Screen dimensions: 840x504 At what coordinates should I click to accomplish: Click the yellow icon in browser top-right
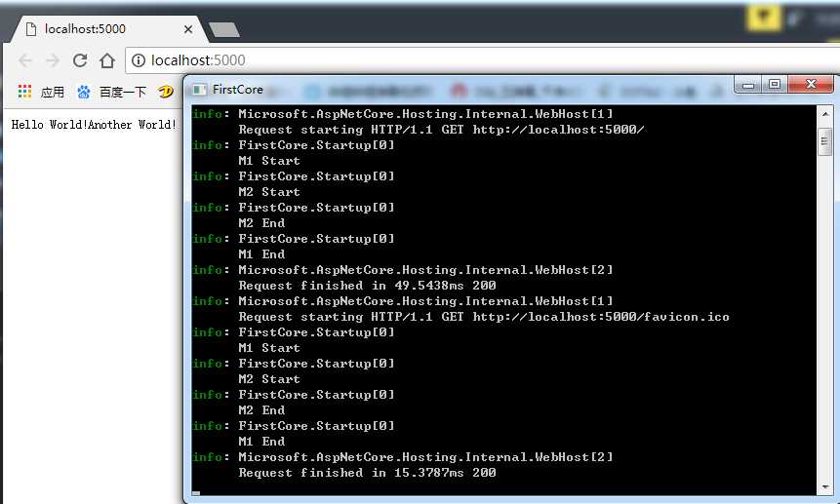tap(763, 18)
